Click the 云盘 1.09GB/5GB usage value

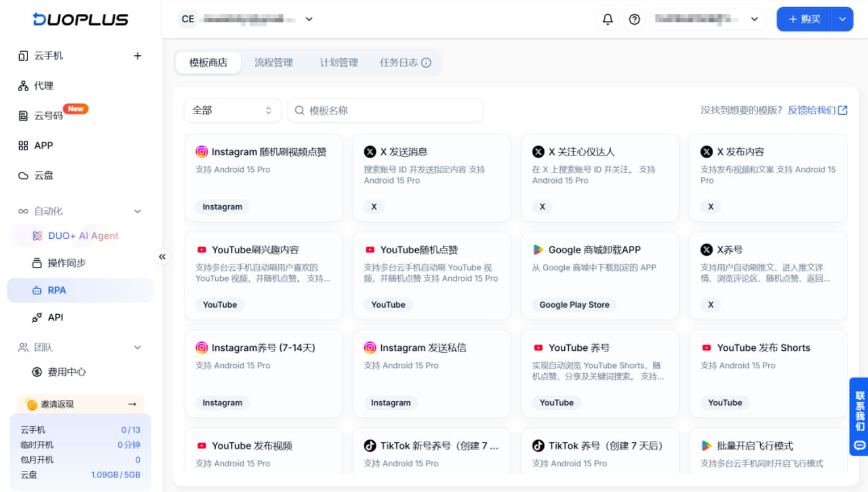115,475
